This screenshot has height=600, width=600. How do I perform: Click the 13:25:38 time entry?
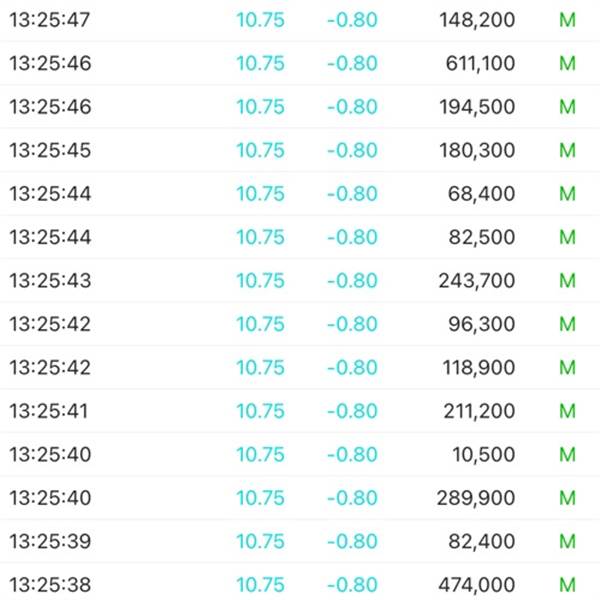[x=50, y=585]
